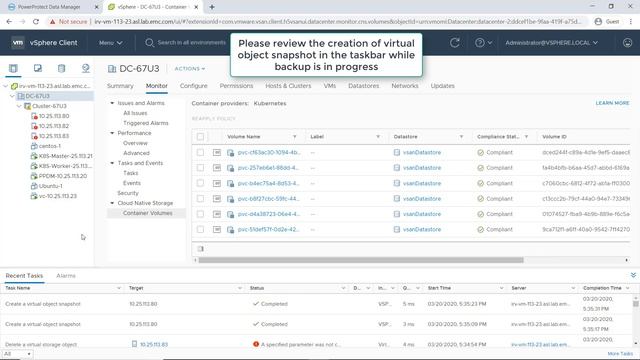Screen dimensions: 640x360
Task: Collapse the DC-67U3 tree node
Action: tap(12, 96)
